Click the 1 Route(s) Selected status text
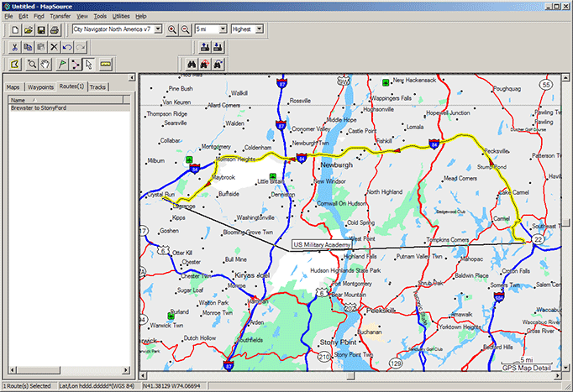This screenshot has height=392, width=573. tap(27, 386)
